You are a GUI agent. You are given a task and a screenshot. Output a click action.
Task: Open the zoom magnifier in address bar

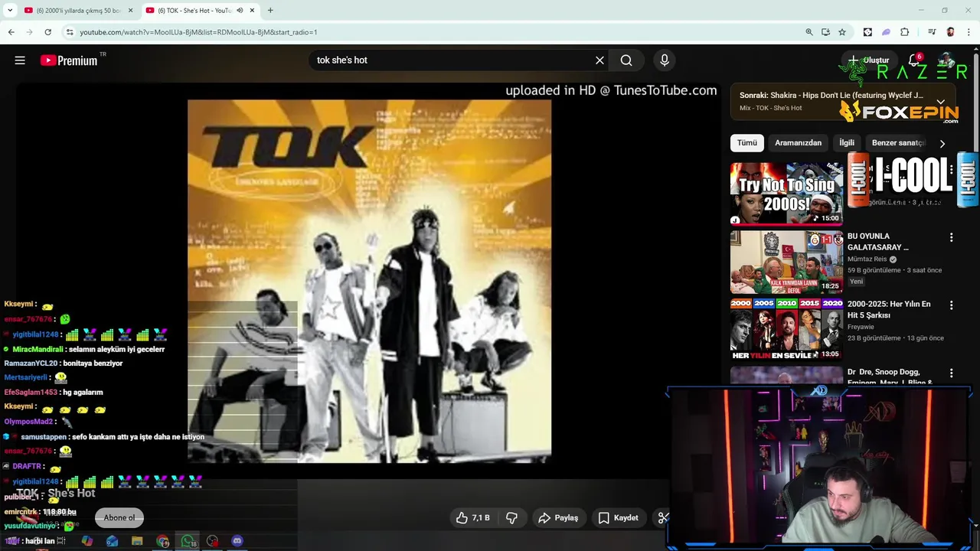click(x=809, y=32)
